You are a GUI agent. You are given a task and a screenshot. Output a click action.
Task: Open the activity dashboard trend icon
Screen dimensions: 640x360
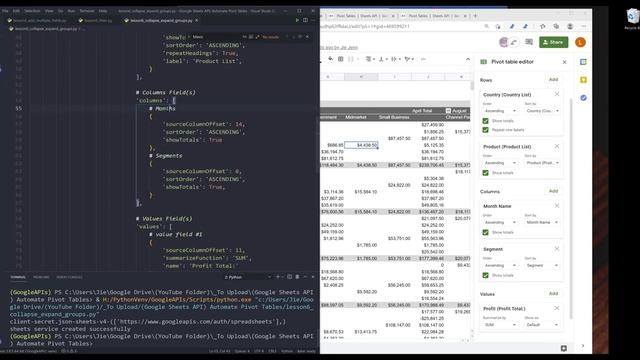tap(514, 42)
